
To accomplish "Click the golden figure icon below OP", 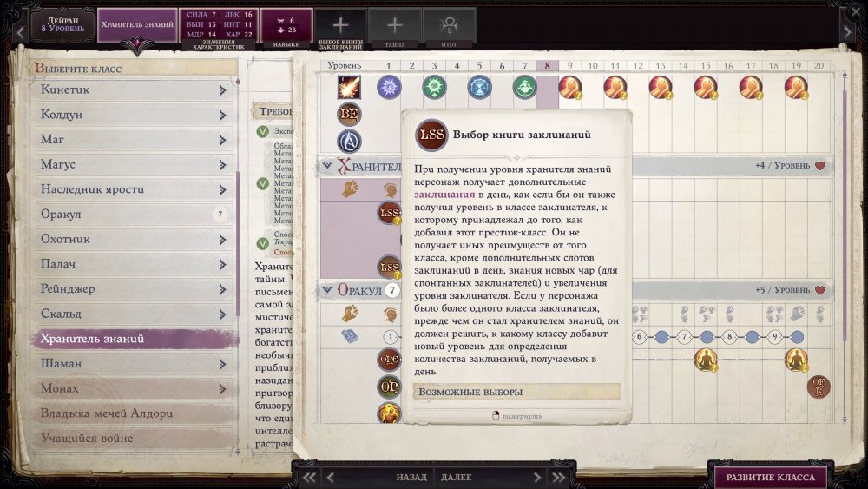I will [389, 413].
